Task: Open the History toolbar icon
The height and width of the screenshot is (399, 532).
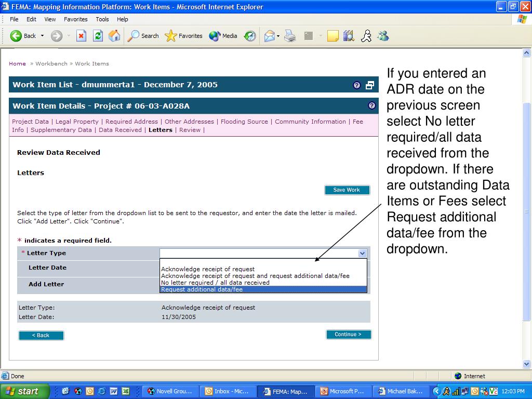Action: 250,36
